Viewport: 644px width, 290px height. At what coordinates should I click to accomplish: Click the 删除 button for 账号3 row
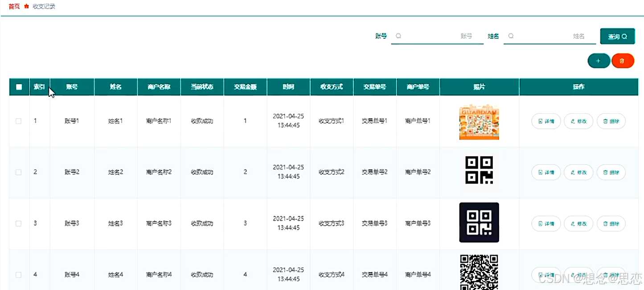[611, 224]
